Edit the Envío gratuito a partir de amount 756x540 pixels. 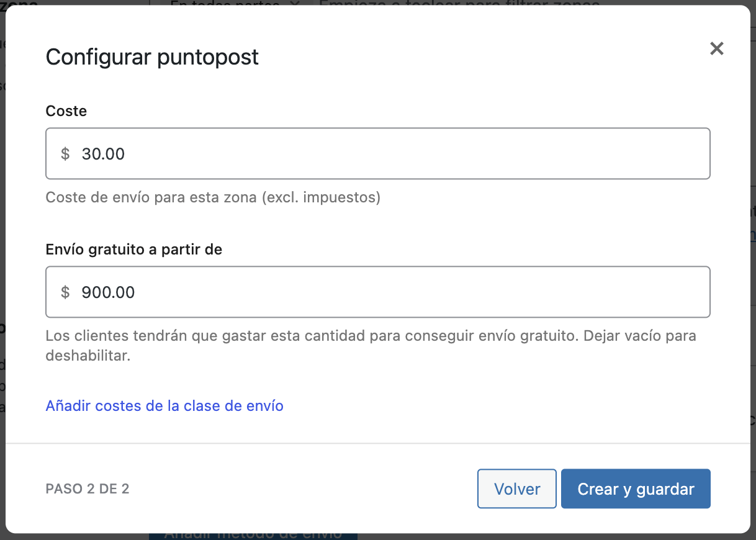point(248,292)
